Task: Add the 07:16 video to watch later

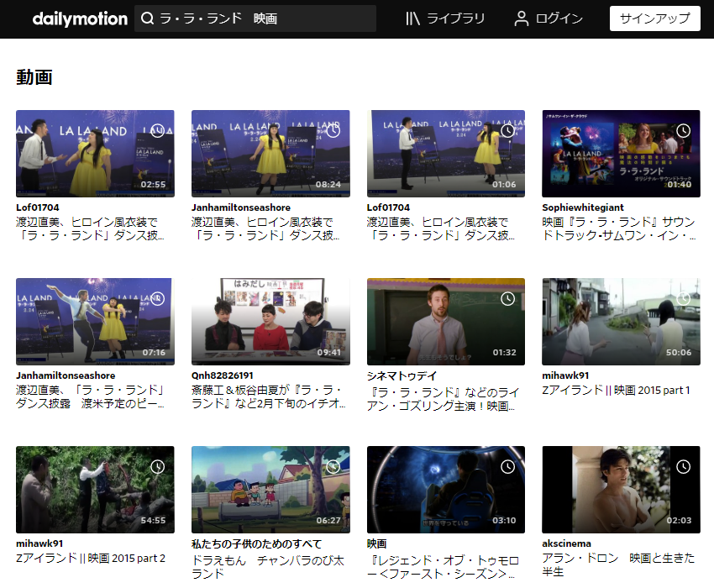Action: tap(158, 299)
